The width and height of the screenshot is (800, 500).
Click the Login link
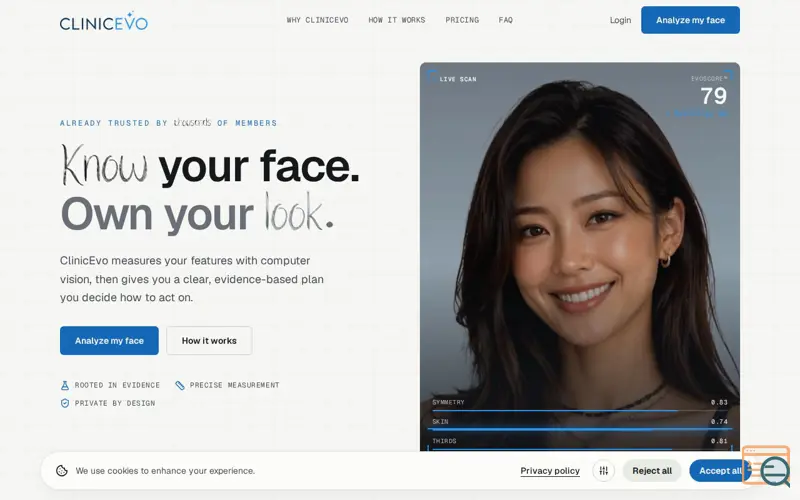(620, 20)
